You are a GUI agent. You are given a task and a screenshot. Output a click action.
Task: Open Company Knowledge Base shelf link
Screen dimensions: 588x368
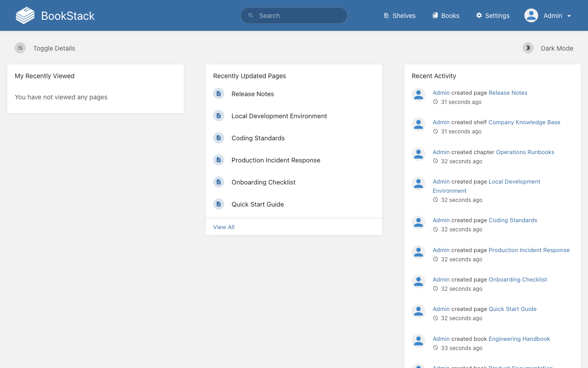click(x=524, y=122)
